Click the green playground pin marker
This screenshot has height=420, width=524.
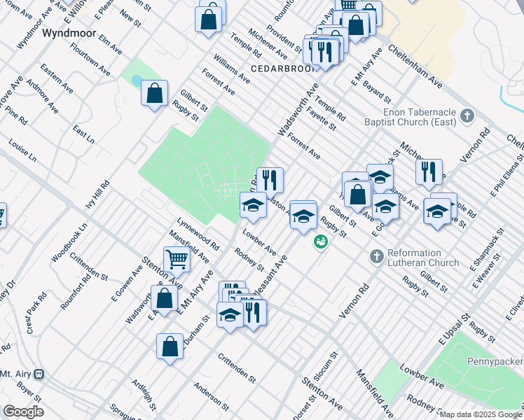pyautogui.click(x=320, y=241)
